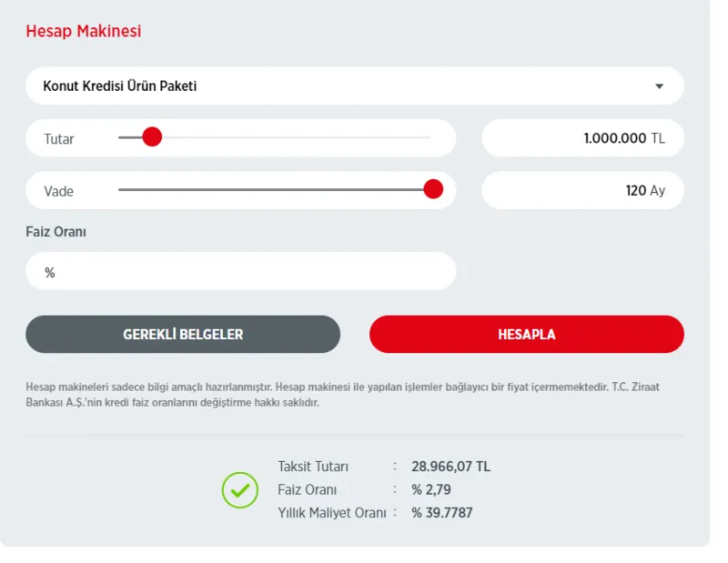Click the Faiz Oranı label above the input
The height and width of the screenshot is (563, 728).
pos(56,232)
